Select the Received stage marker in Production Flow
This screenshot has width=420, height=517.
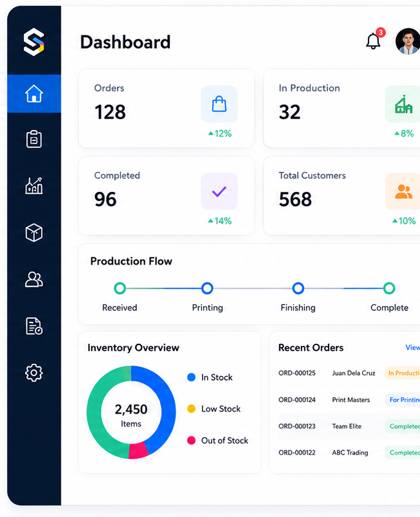click(120, 288)
